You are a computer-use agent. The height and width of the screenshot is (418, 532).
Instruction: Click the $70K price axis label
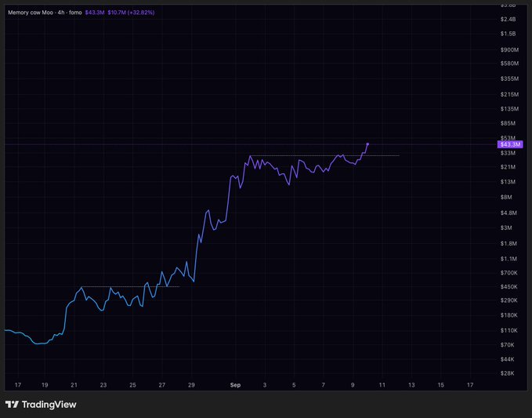[x=508, y=345]
